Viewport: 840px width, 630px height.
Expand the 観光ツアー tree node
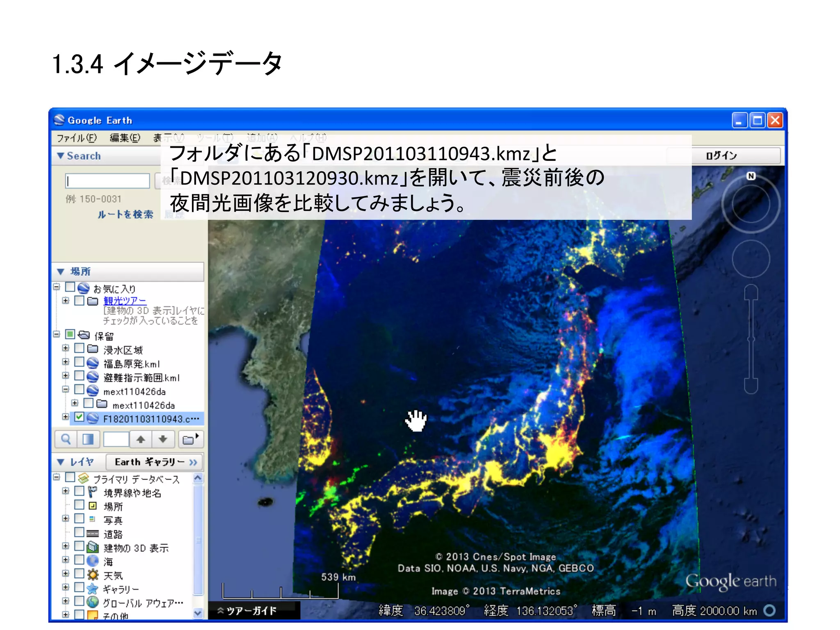coord(66,301)
